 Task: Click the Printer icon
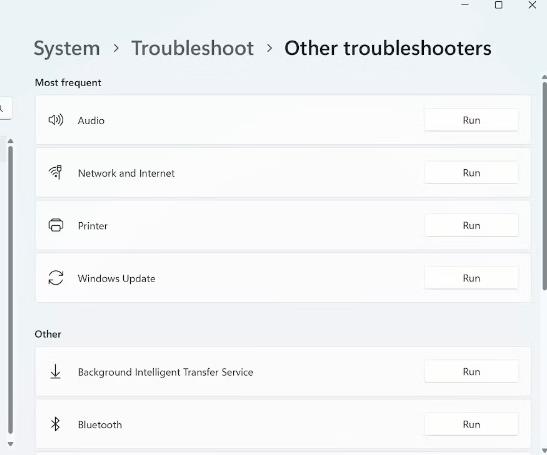(56, 225)
